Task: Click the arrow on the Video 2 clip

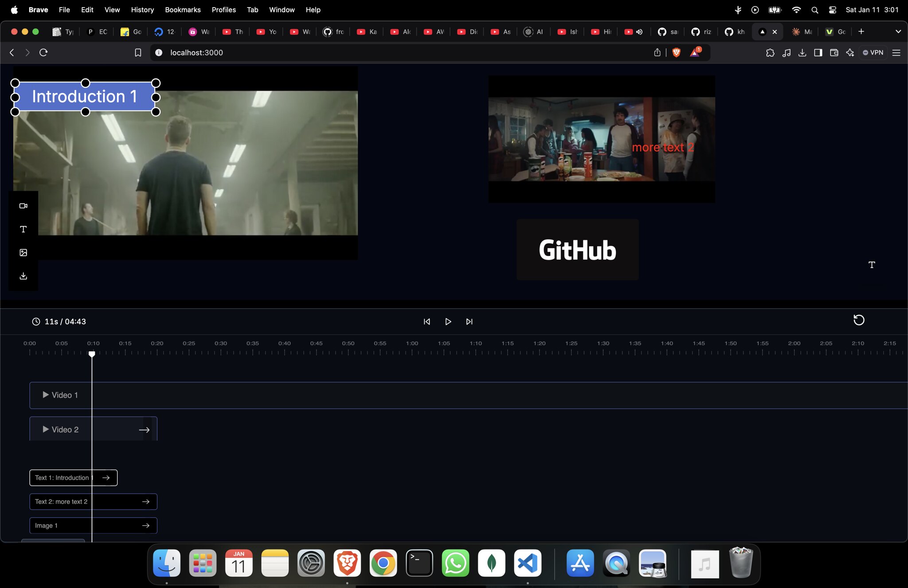Action: point(144,430)
